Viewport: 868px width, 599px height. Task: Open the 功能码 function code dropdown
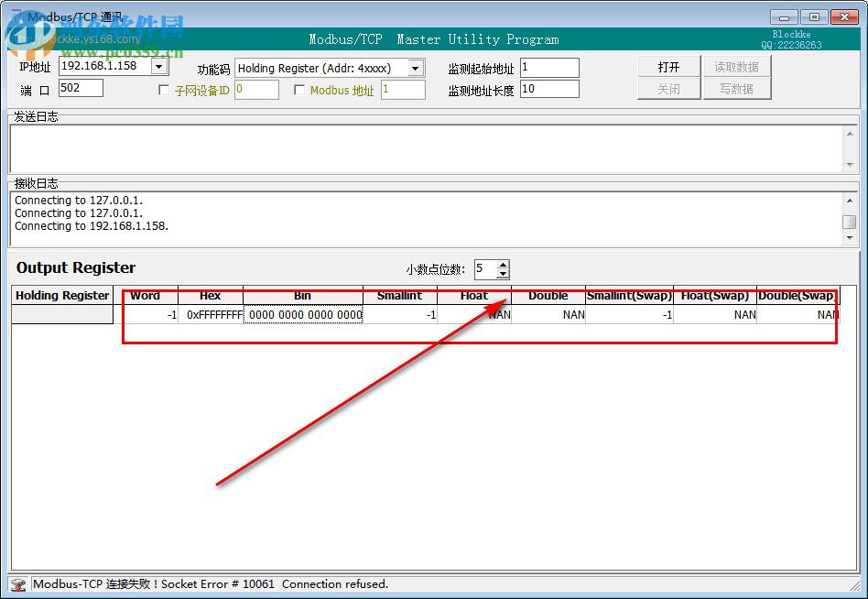(415, 67)
